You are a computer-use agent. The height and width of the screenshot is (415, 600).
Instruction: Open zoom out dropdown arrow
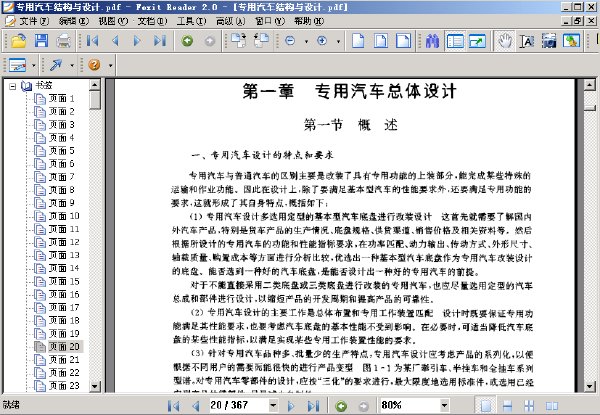pos(306,41)
